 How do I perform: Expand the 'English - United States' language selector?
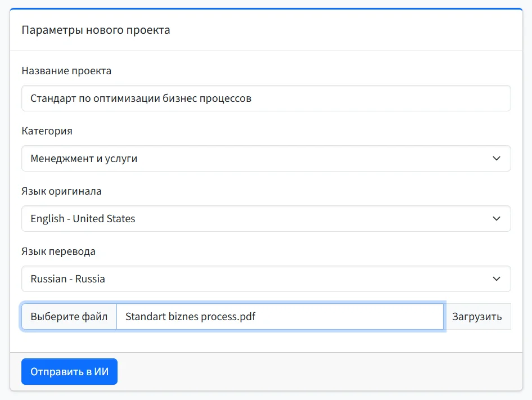(x=253, y=219)
